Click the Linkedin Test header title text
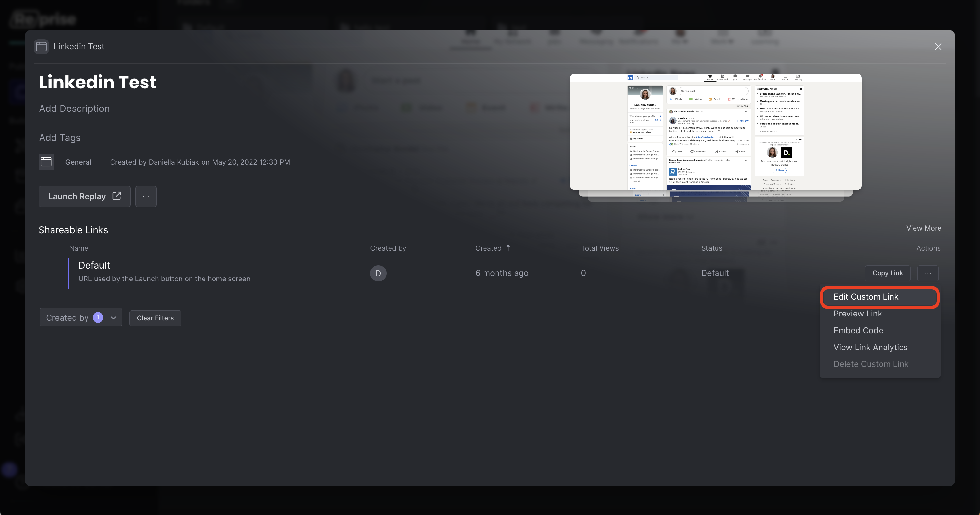The width and height of the screenshot is (980, 515). 79,46
